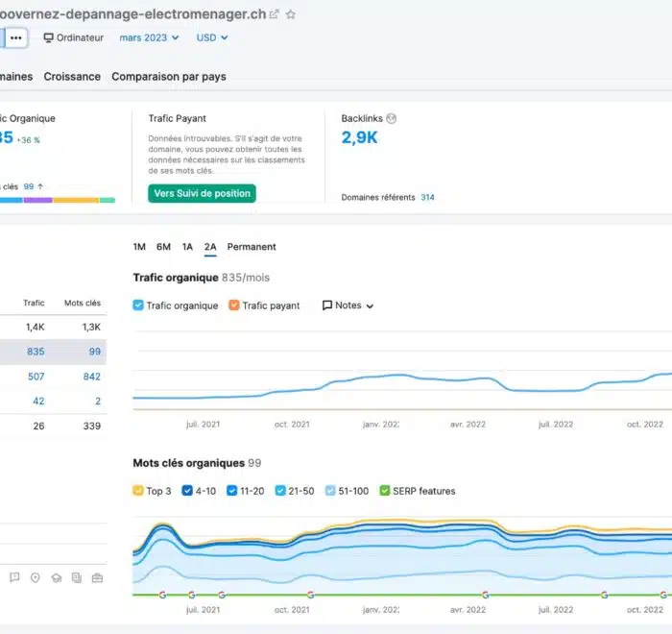The height and width of the screenshot is (634, 672).
Task: Open the Comparaison par pays tab
Action: 169,77
